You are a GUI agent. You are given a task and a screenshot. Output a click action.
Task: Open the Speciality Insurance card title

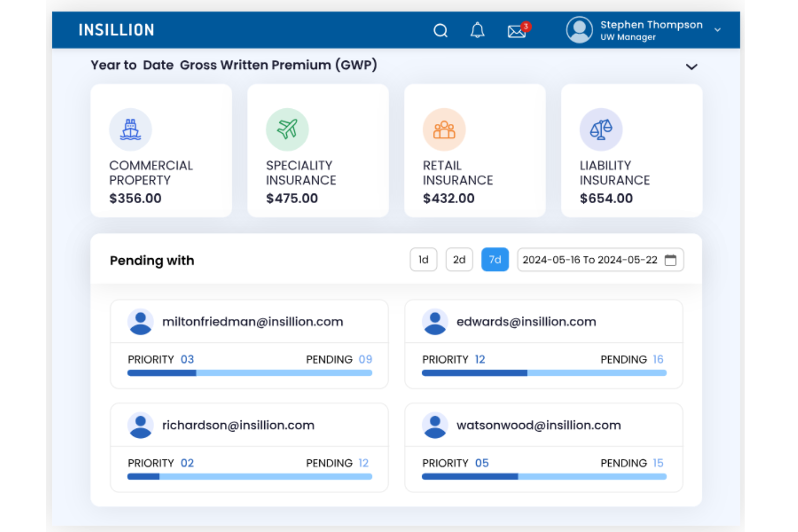point(301,173)
